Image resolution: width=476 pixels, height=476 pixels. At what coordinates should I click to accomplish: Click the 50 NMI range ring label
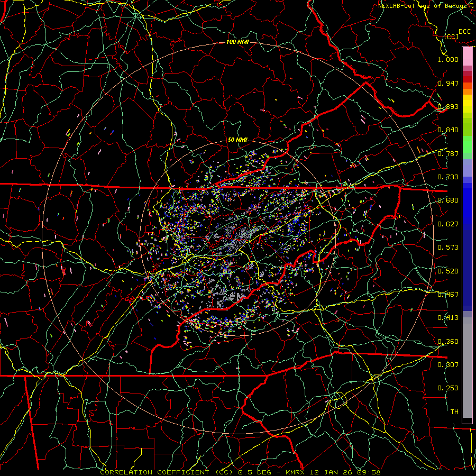point(237,140)
